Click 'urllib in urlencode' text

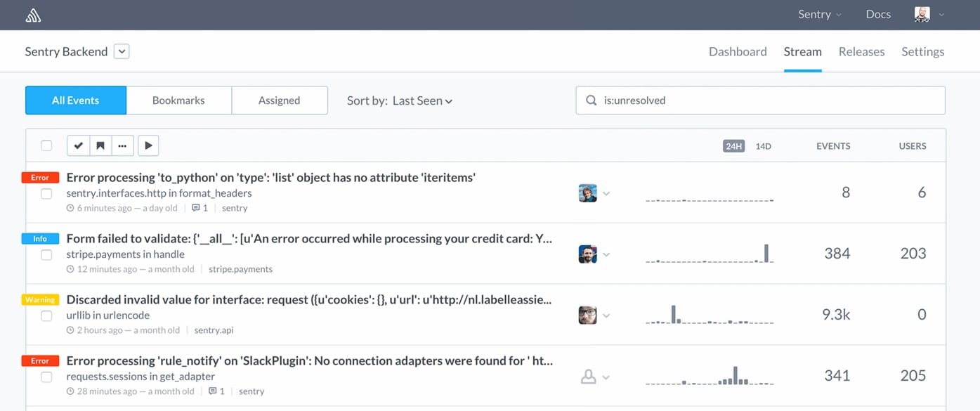pyautogui.click(x=108, y=315)
